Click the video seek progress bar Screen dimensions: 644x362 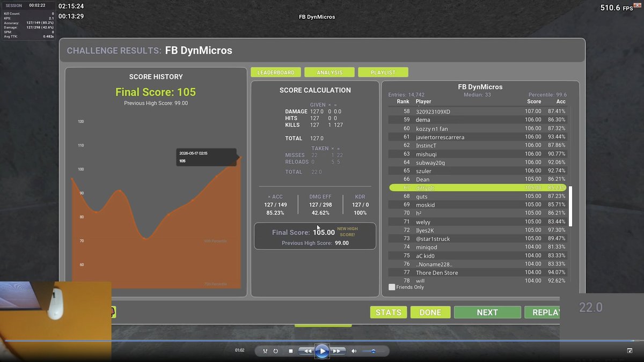(x=322, y=341)
